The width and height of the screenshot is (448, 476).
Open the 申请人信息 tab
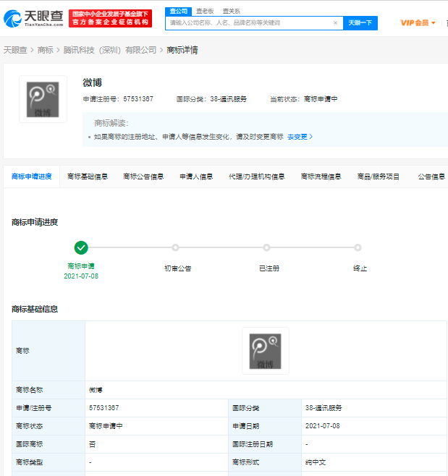coord(196,177)
